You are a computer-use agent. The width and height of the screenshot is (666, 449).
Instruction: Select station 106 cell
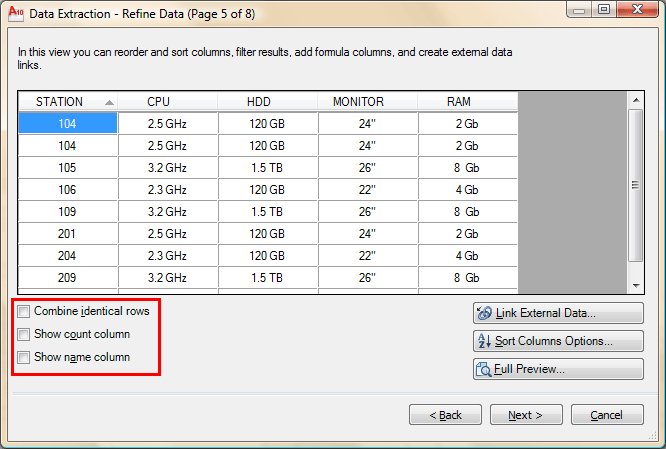tap(68, 190)
